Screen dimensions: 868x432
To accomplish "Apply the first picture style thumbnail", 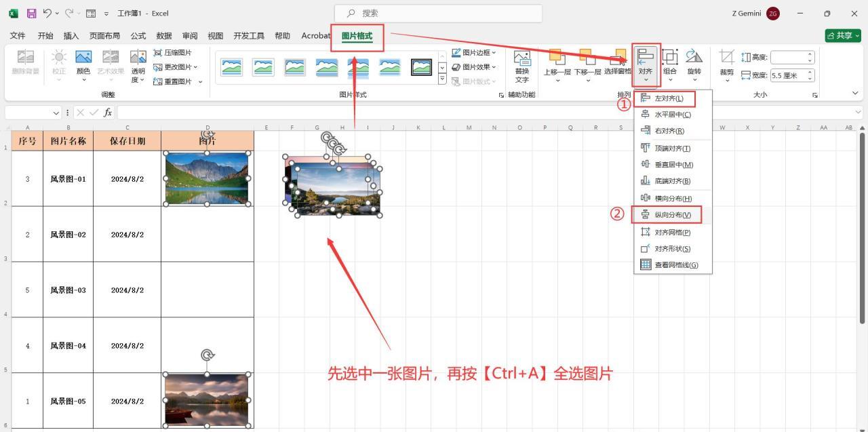I will coord(231,66).
